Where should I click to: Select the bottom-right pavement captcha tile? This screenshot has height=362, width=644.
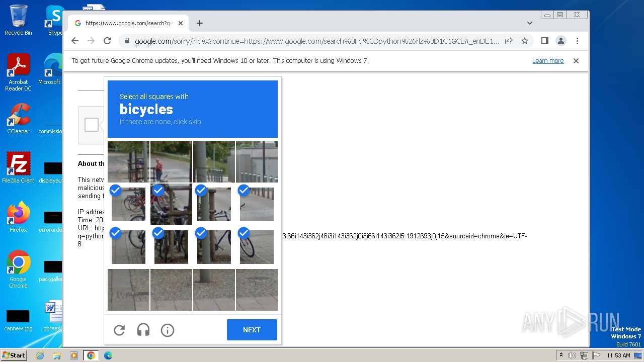pos(257,290)
